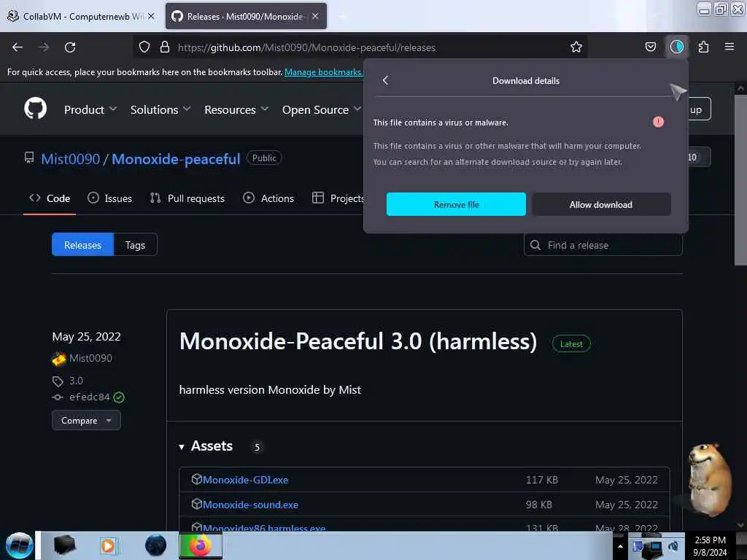
Task: Expand the Product menu
Action: coord(90,109)
